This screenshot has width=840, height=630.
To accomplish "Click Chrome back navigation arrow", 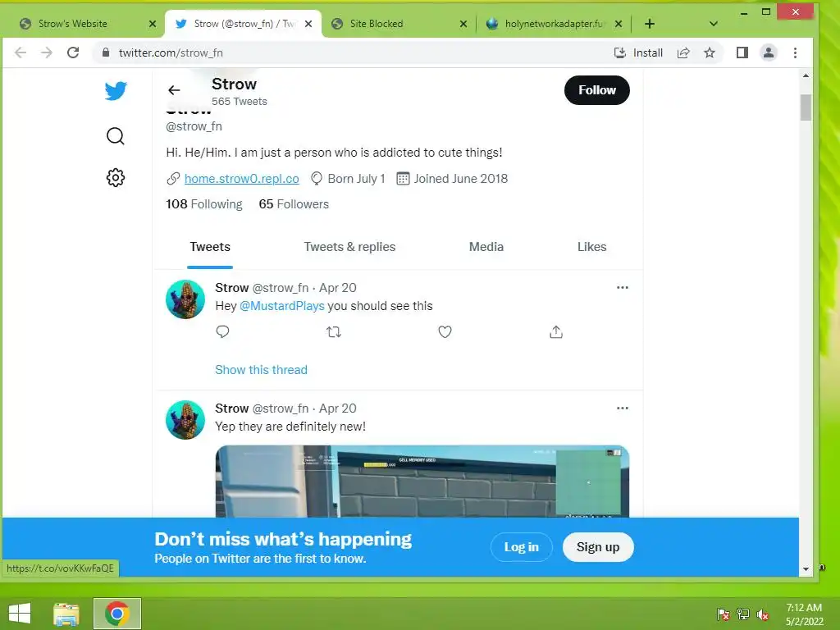I will pos(21,52).
